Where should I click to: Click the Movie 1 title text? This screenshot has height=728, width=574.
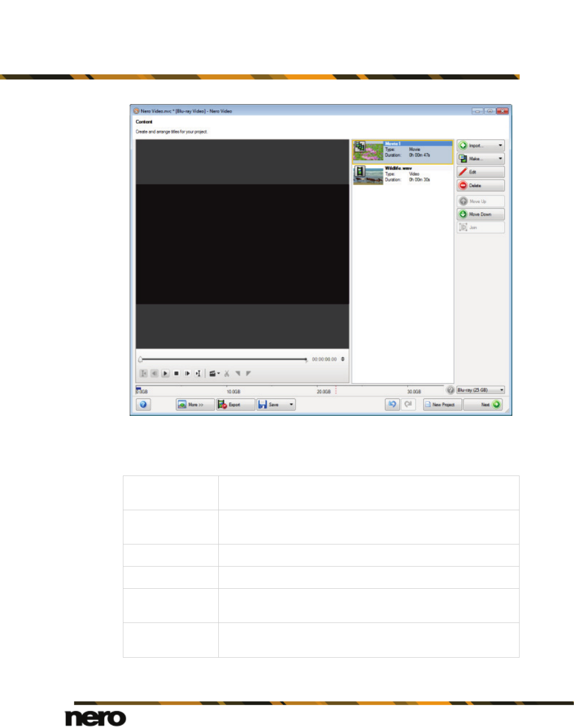click(x=393, y=144)
